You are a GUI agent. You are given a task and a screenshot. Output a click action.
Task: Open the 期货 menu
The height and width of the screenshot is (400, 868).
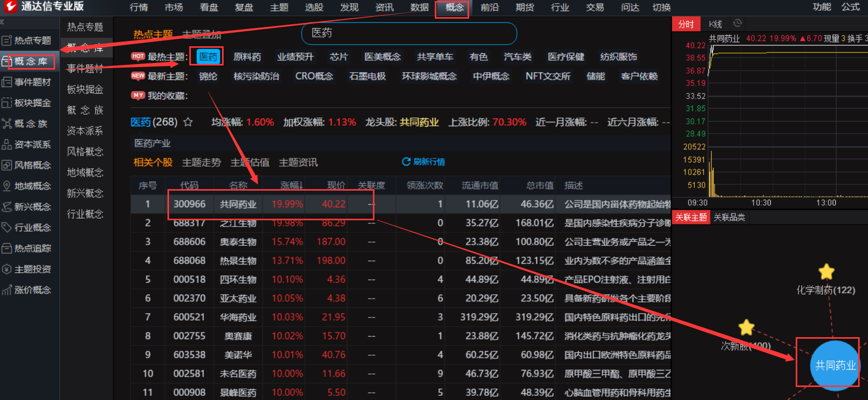coord(525,7)
